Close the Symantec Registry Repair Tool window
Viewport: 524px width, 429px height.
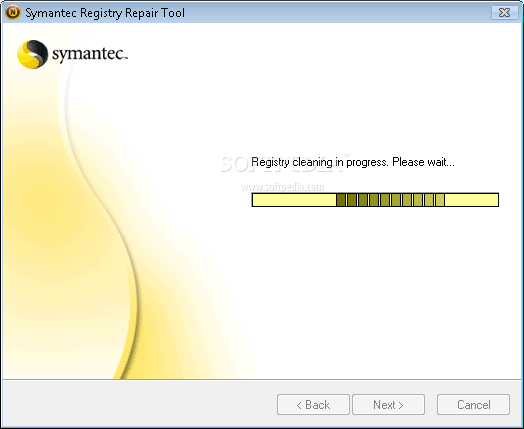505,13
